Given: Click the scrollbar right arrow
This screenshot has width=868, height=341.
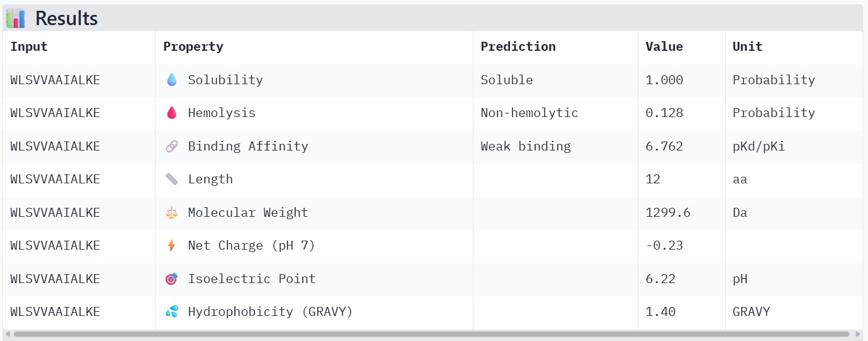Looking at the screenshot, I should [858, 334].
